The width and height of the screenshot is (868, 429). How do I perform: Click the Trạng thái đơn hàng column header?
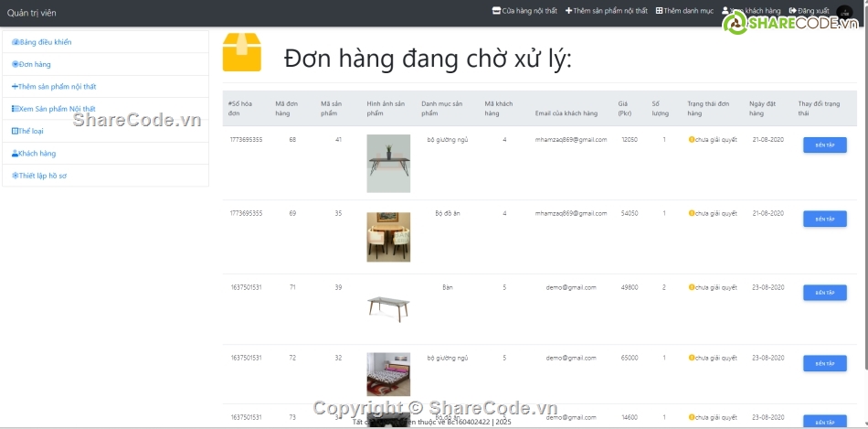[708, 108]
